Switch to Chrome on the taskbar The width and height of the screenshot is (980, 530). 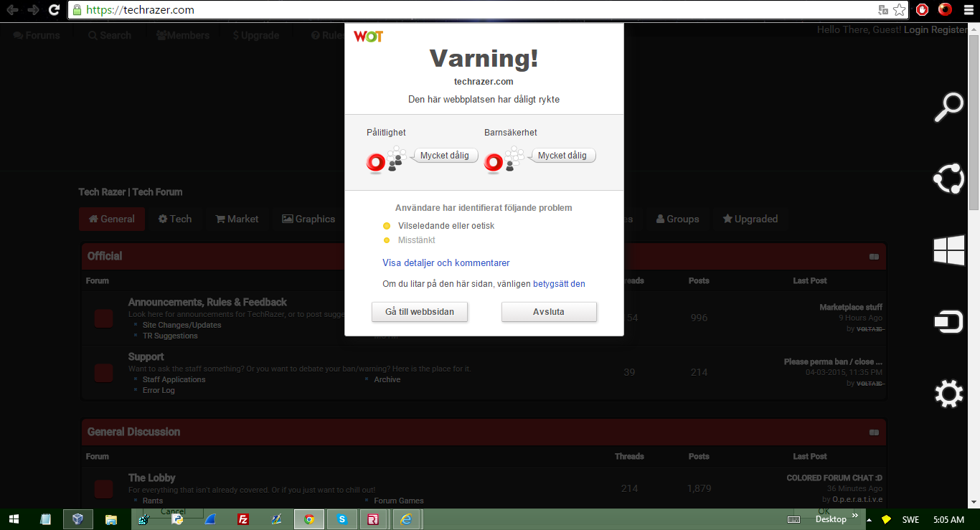point(308,519)
